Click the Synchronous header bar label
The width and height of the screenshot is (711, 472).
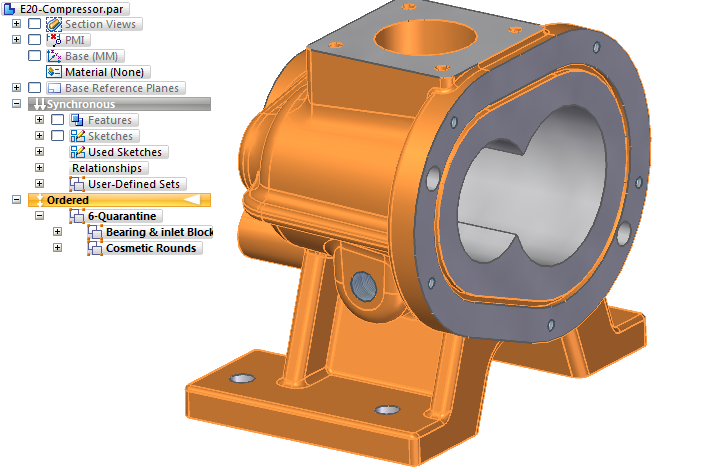tap(81, 104)
